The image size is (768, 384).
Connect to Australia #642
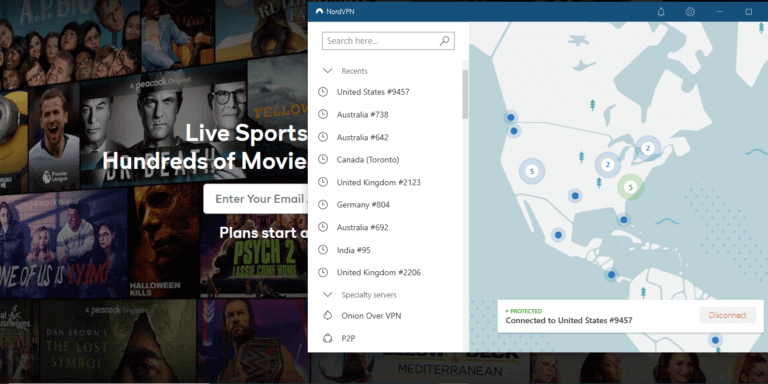coord(362,137)
